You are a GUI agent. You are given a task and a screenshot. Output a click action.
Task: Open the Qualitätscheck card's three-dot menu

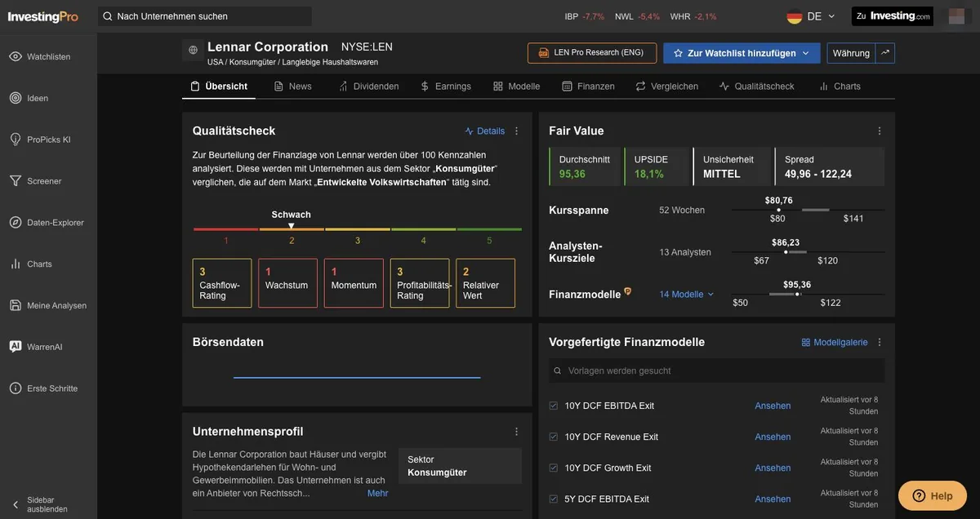tap(517, 131)
